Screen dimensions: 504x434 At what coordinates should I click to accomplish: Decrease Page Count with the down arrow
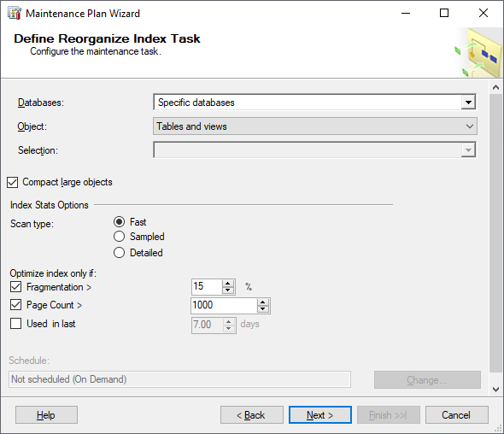[x=263, y=309]
